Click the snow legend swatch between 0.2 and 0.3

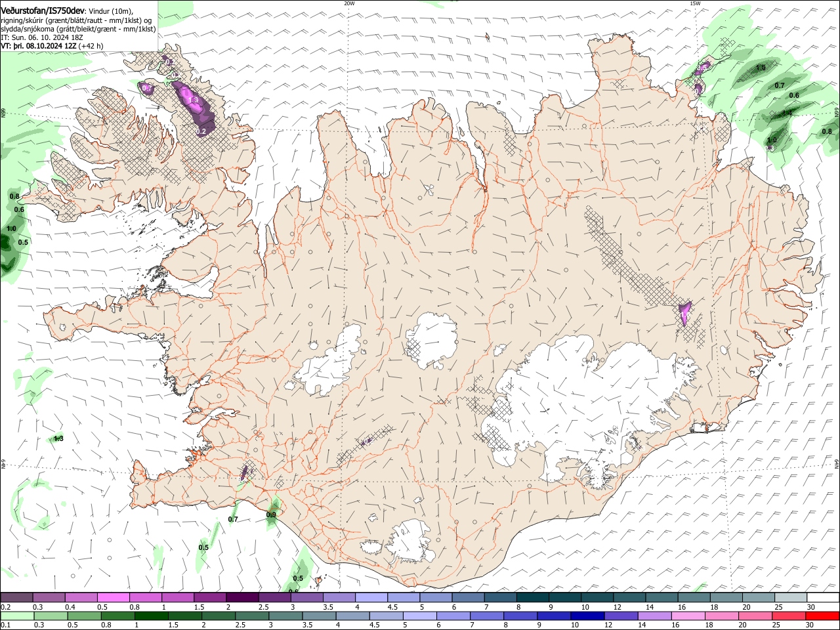tap(17, 597)
